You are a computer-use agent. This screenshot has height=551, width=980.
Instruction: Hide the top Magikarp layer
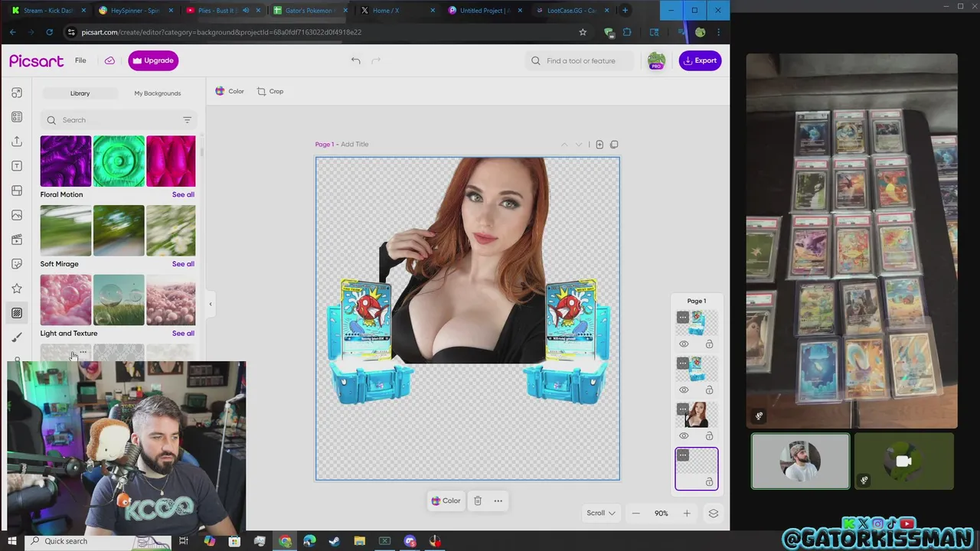[x=684, y=344]
